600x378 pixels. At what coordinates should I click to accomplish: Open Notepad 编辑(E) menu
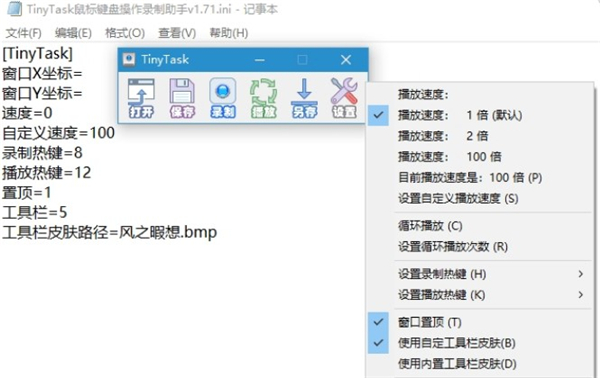point(73,33)
